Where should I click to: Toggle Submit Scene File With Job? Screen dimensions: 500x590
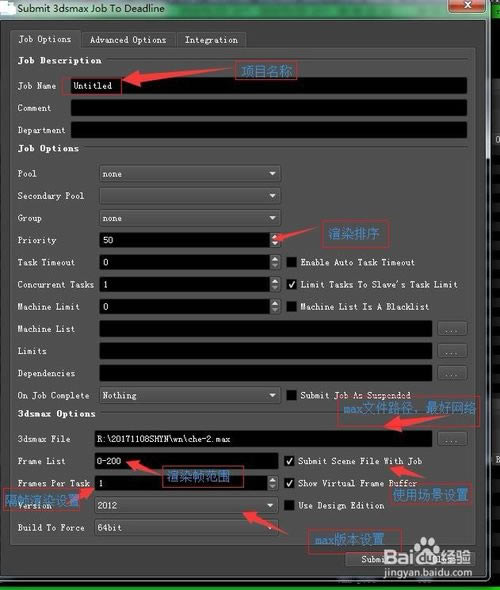click(289, 461)
